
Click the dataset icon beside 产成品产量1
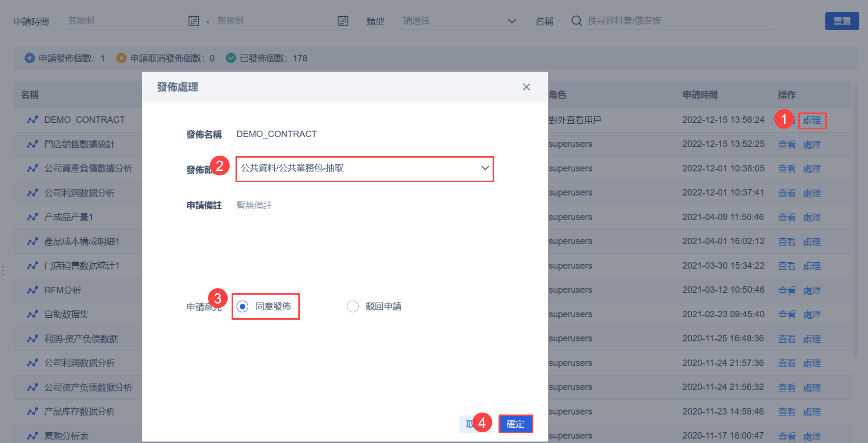tap(32, 217)
